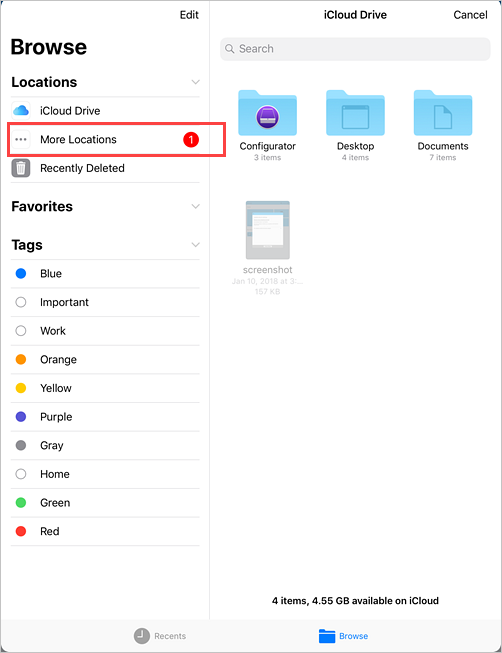Choose the Work tag label
Viewport: 502px width, 653px height.
click(53, 331)
